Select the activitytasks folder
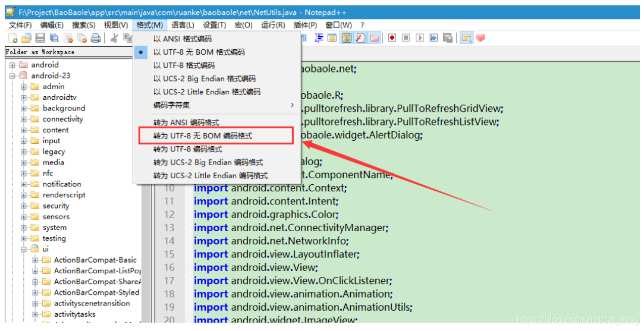Image resolution: width=644 pixels, height=331 pixels. (75, 314)
